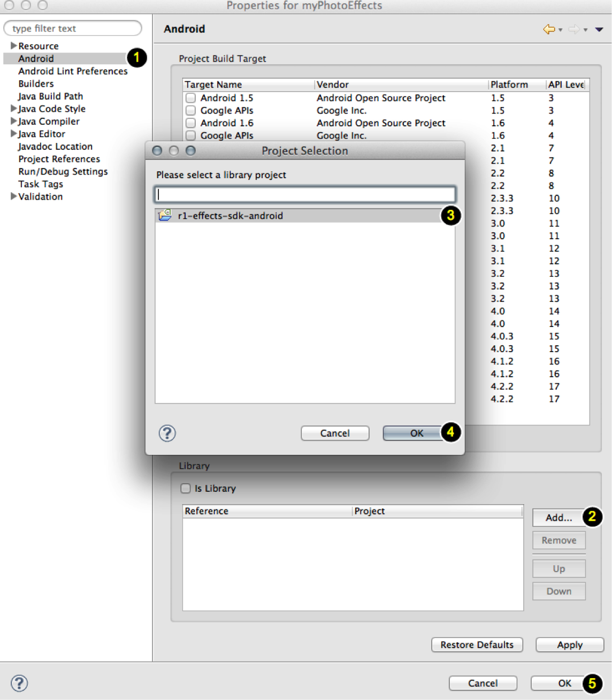Image resolution: width=612 pixels, height=700 pixels.
Task: Check the Google APIs 1.5 platform checkbox
Action: pos(190,110)
